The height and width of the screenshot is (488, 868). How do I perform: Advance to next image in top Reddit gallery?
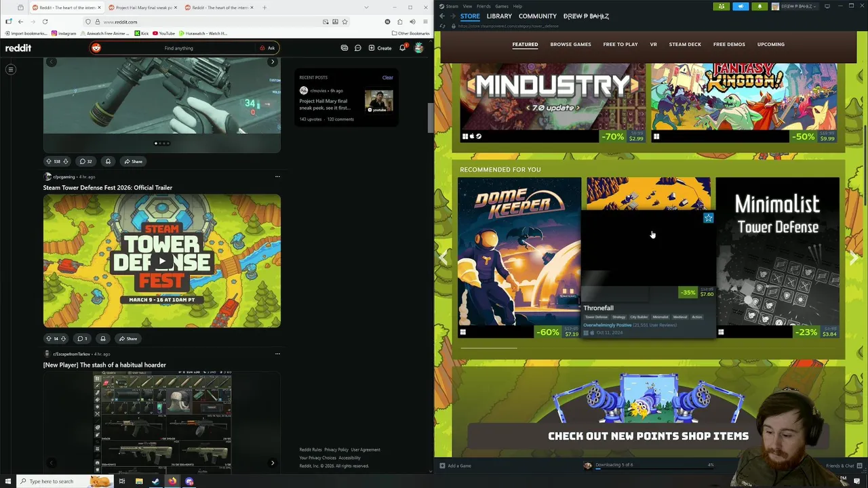[x=273, y=62]
